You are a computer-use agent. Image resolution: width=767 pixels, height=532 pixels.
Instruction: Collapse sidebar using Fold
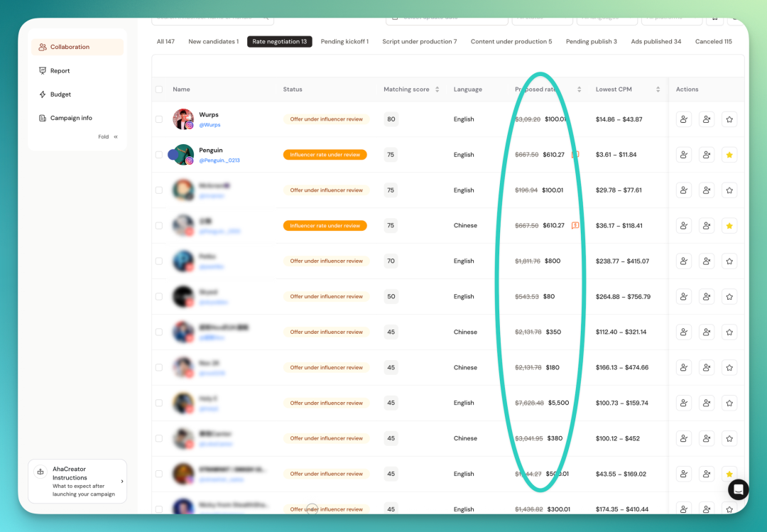[108, 137]
